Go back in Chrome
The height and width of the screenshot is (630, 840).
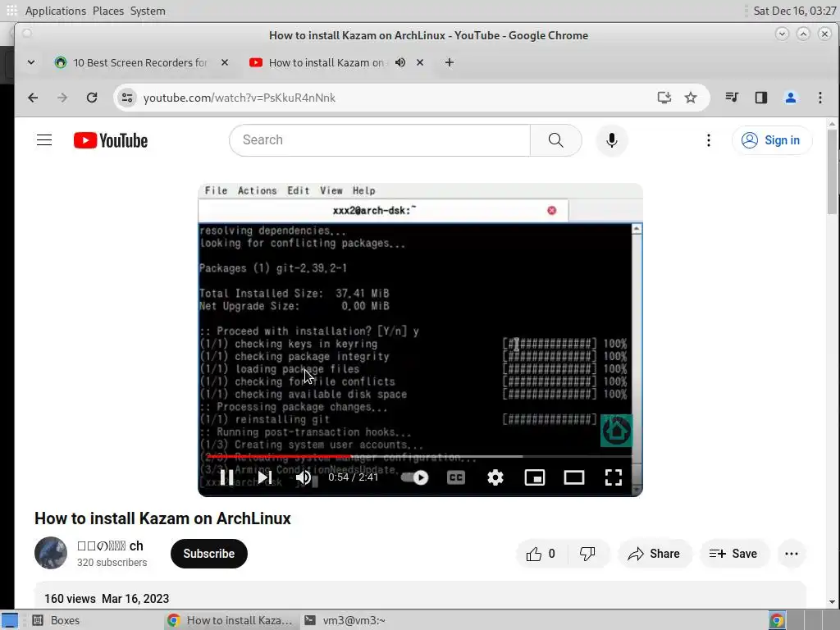pos(33,98)
